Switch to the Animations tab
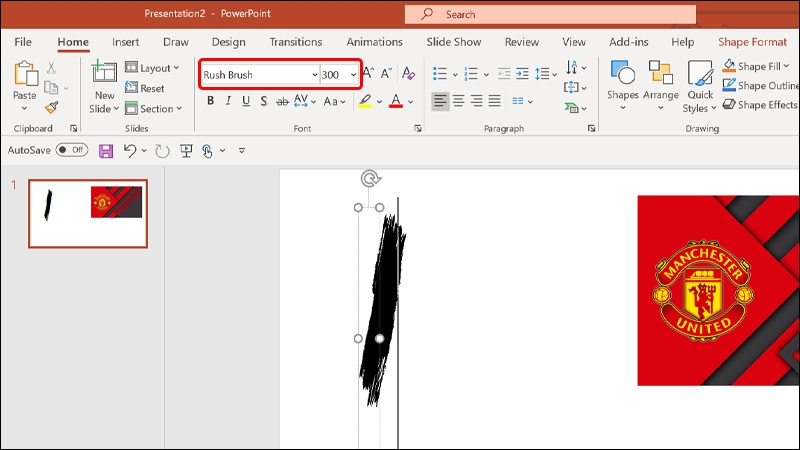This screenshot has width=800, height=450. click(x=374, y=42)
